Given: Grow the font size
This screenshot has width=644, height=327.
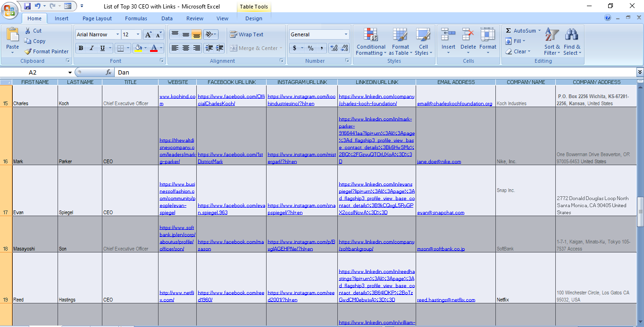Looking at the screenshot, I should pyautogui.click(x=148, y=34).
